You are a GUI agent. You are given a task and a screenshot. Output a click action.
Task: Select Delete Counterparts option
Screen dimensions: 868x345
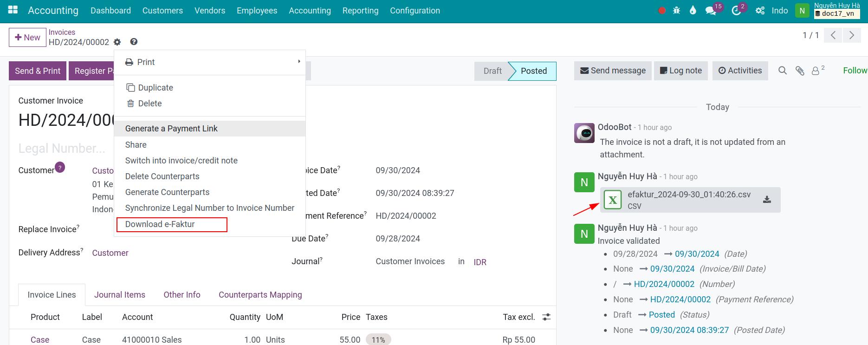(x=210, y=176)
